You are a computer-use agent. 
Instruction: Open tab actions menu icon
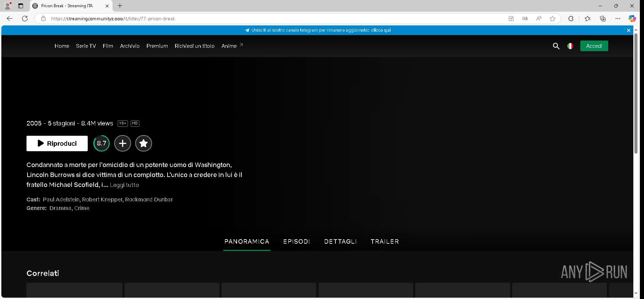point(21,6)
